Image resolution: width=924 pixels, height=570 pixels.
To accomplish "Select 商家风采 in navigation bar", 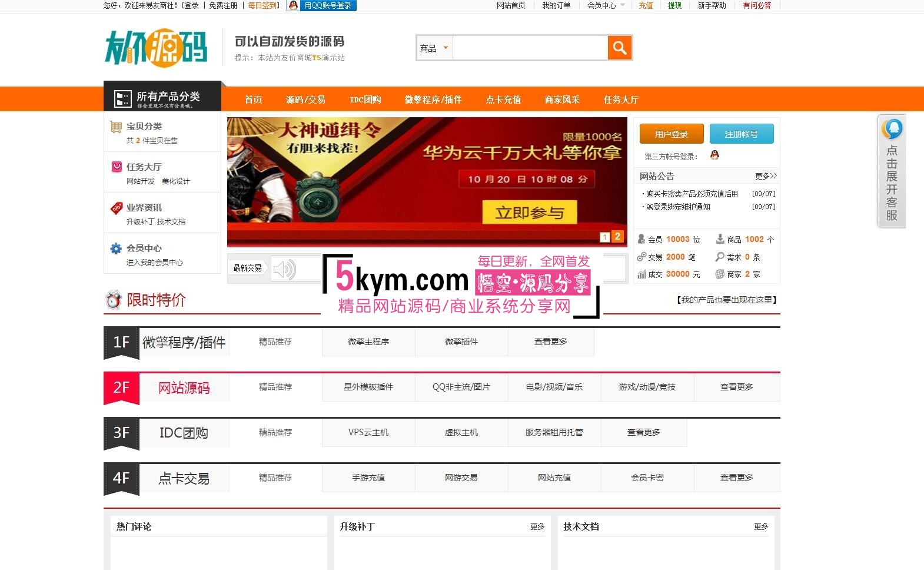I will tap(563, 100).
